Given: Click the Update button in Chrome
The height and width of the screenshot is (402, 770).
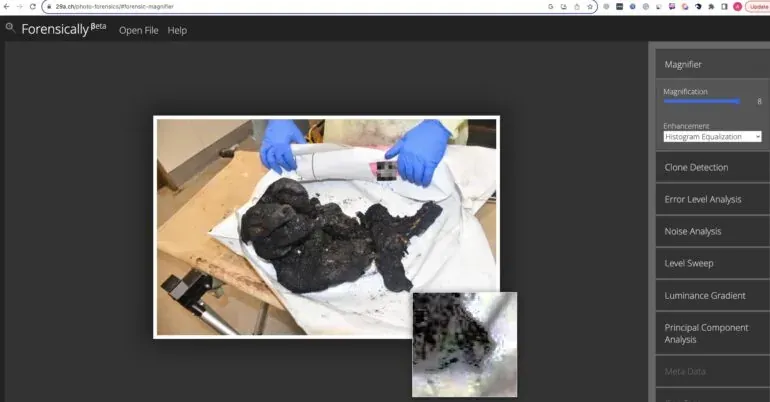Looking at the screenshot, I should (x=758, y=6).
